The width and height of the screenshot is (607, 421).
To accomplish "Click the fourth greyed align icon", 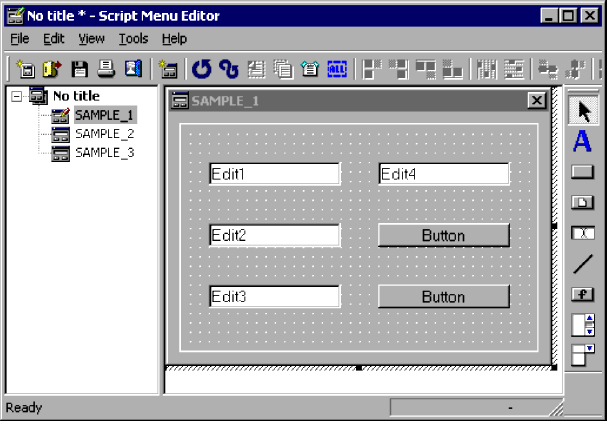I will pos(452,69).
